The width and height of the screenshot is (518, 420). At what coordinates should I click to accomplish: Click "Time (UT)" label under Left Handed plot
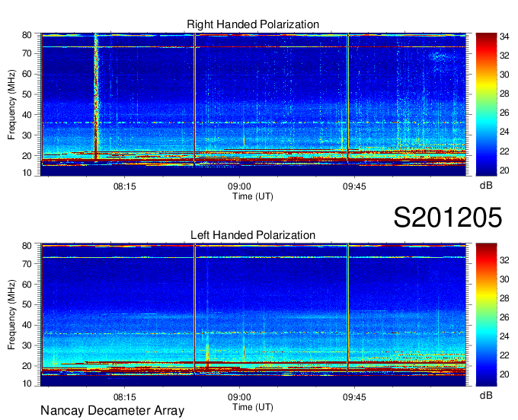pyautogui.click(x=253, y=407)
